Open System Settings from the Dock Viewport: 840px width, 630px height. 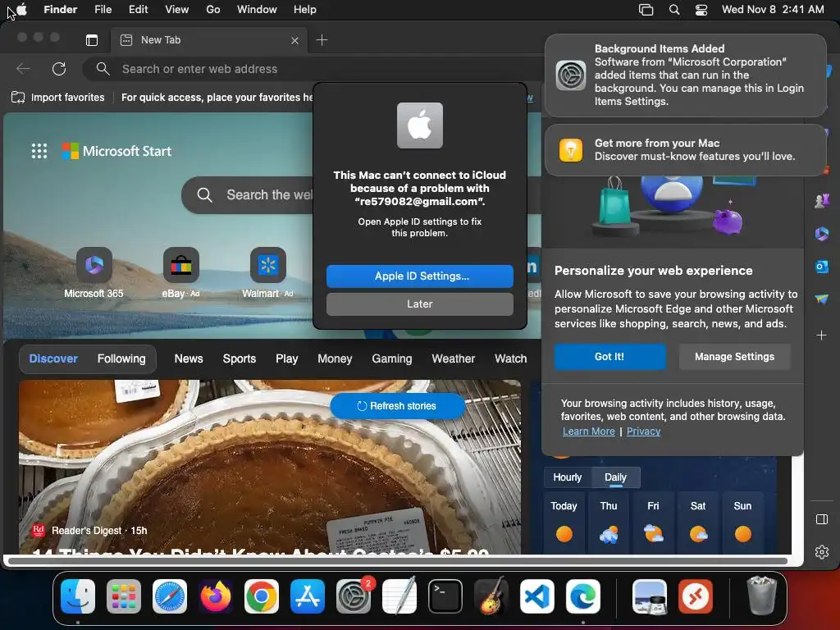coord(354,596)
